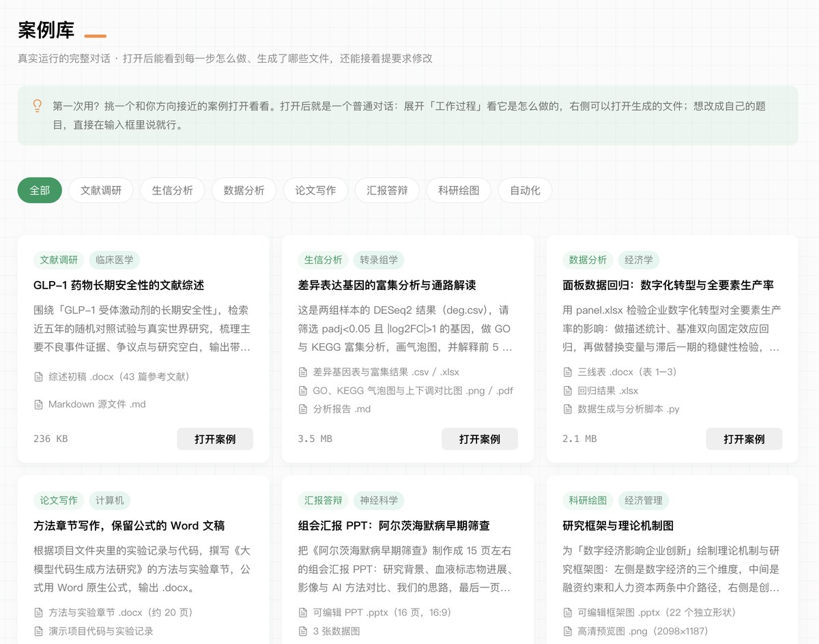Open the title GLP-1 药物长期安全性的文献综述
Screen dimensions: 819x644
coord(119,285)
